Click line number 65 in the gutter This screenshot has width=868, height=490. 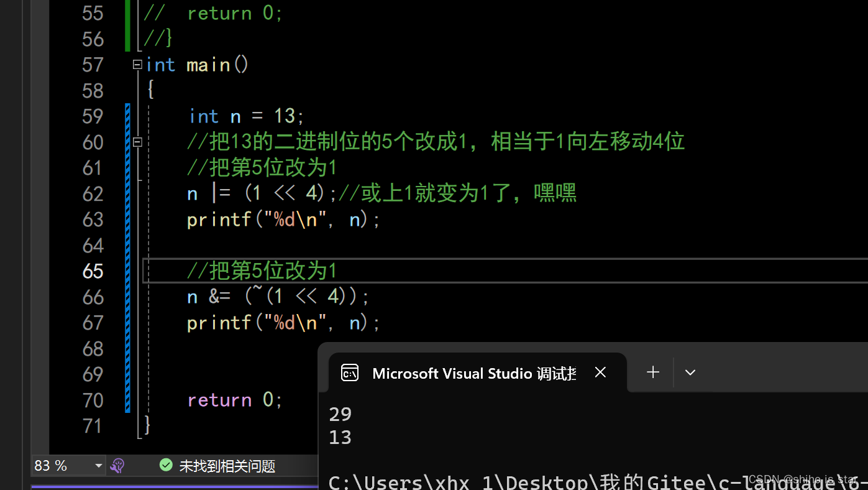93,272
